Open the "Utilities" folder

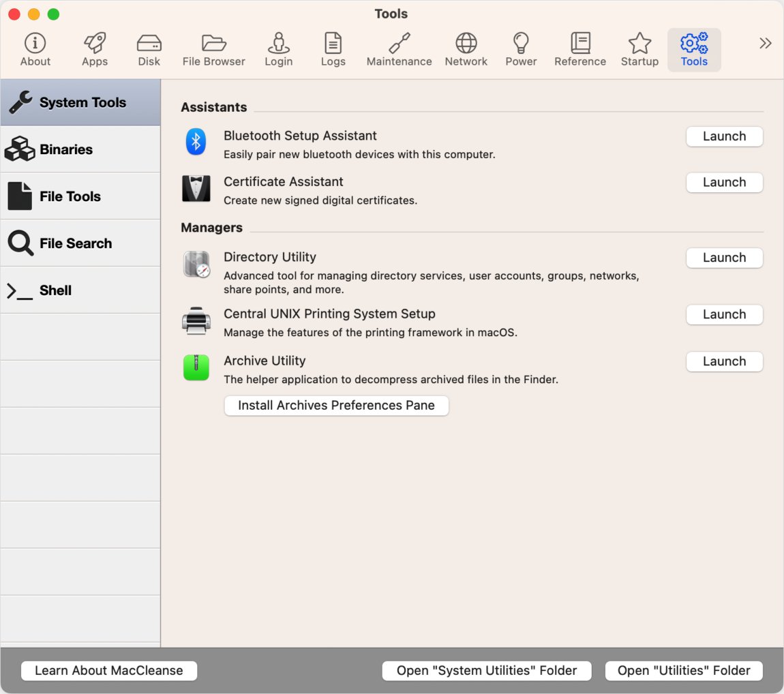tap(684, 671)
